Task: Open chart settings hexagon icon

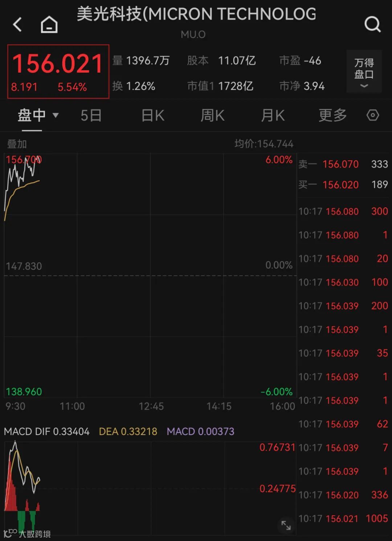Action: click(373, 115)
